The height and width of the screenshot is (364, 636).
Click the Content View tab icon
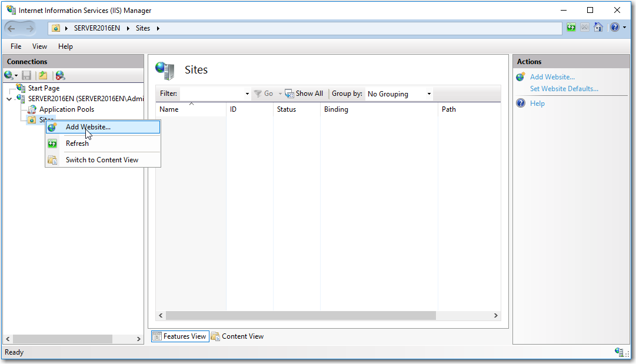pyautogui.click(x=215, y=336)
